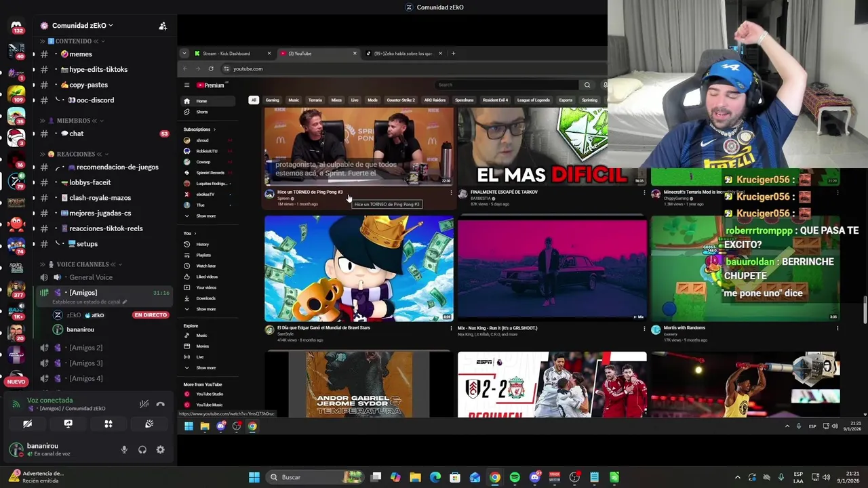Expand Show more under Subscriptions
The height and width of the screenshot is (488, 868).
[x=205, y=216]
